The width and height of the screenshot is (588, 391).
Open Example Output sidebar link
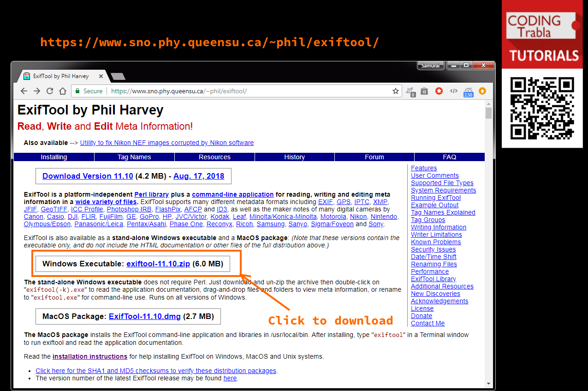(435, 205)
